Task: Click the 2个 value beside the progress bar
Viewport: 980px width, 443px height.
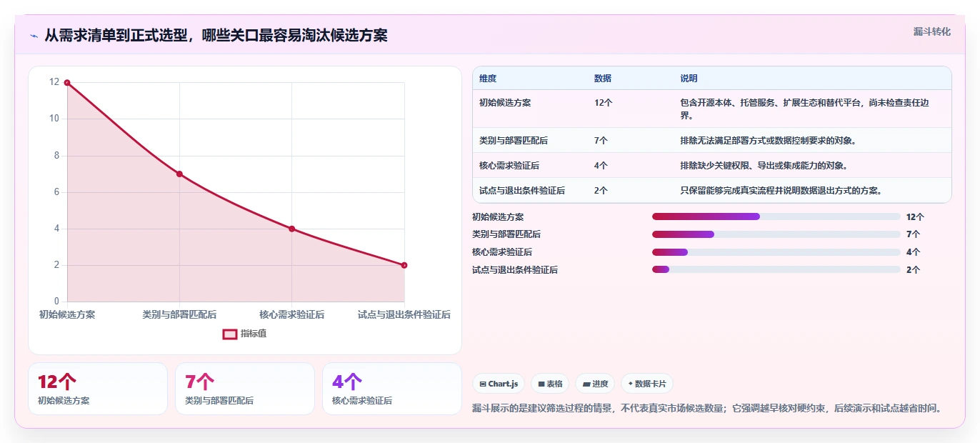Action: 913,269
